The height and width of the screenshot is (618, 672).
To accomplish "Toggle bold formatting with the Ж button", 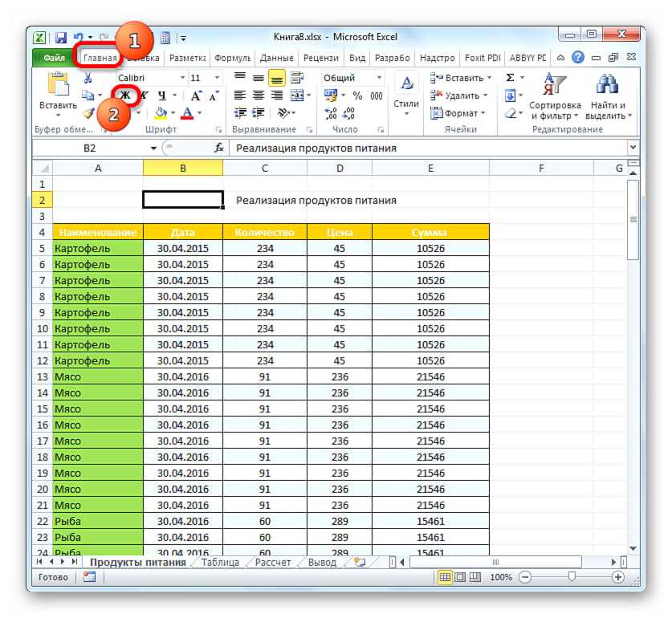I will tap(125, 95).
